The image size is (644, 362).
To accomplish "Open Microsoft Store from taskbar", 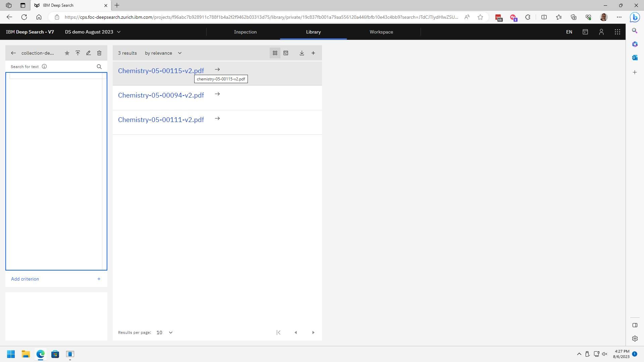I will point(55,354).
